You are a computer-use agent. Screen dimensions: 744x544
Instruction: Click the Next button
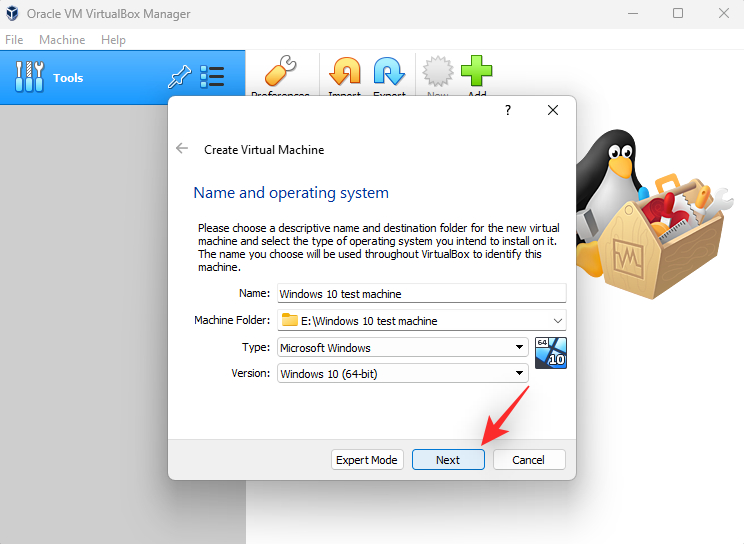(448, 460)
